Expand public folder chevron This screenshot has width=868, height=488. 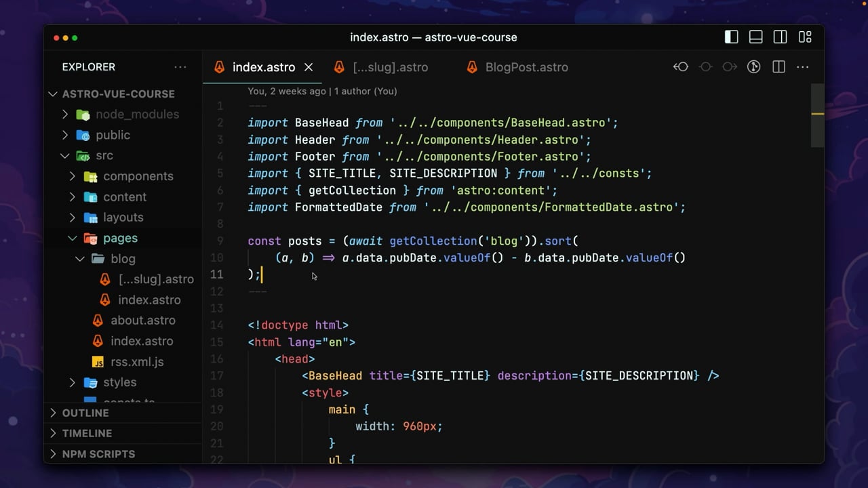point(65,135)
